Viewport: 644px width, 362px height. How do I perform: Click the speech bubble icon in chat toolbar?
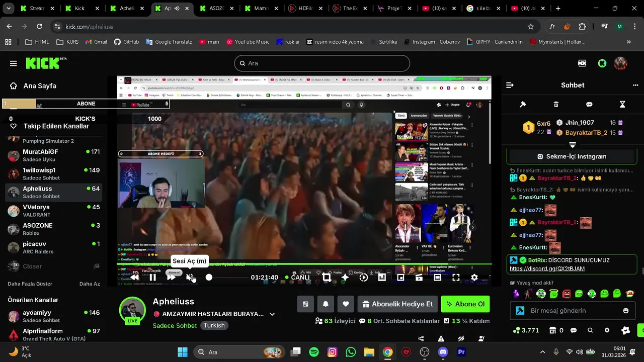[589, 105]
